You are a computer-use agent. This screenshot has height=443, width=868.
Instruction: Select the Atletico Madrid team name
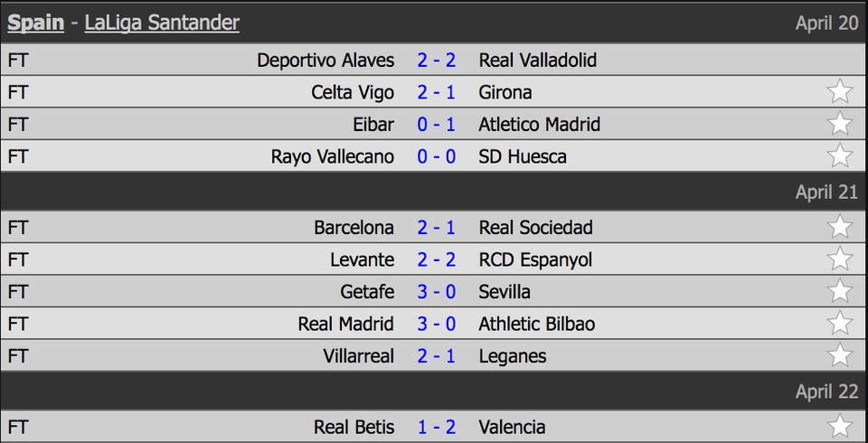(539, 124)
